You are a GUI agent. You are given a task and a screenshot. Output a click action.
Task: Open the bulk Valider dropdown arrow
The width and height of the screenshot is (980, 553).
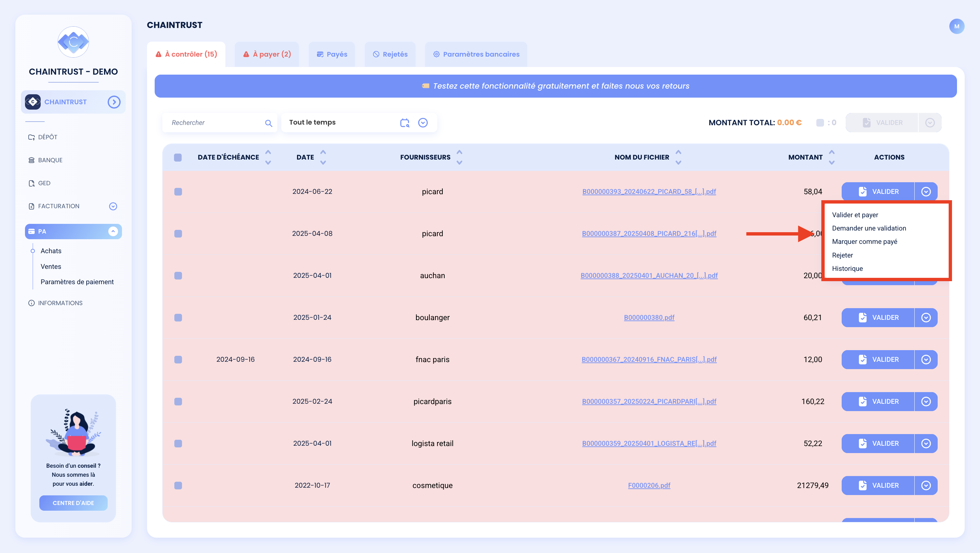[x=930, y=123]
